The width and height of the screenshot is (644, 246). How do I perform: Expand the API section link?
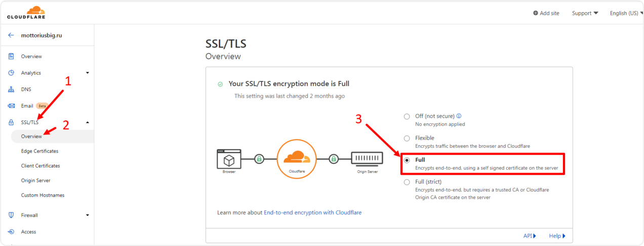pyautogui.click(x=530, y=236)
